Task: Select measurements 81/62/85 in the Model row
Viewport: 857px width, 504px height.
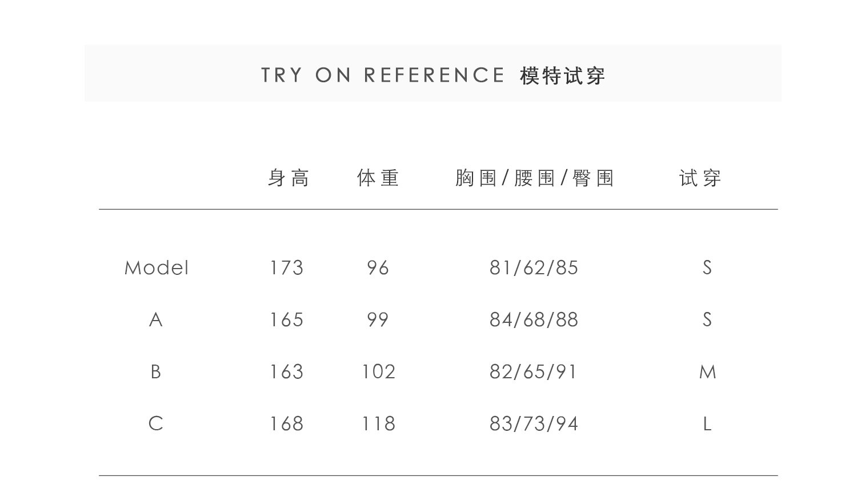Action: pyautogui.click(x=534, y=268)
